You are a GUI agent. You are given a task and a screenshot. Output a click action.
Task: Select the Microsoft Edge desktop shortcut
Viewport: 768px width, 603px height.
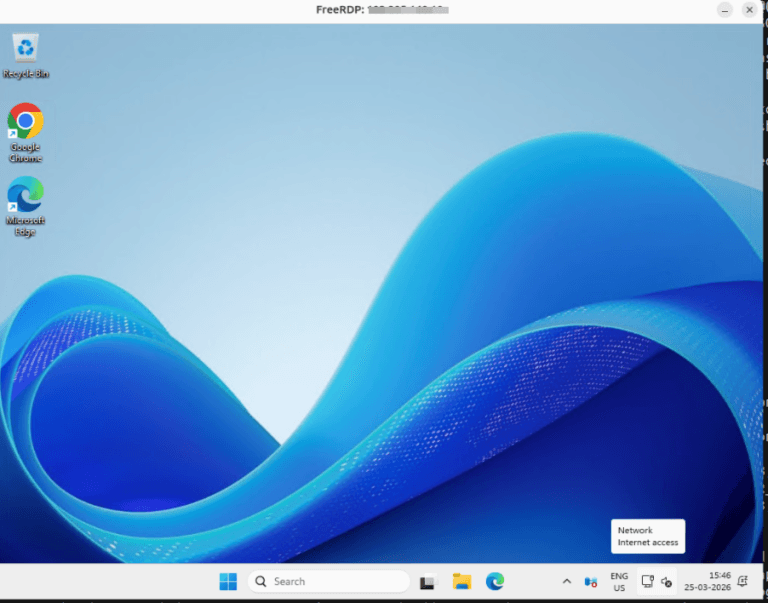tap(25, 206)
